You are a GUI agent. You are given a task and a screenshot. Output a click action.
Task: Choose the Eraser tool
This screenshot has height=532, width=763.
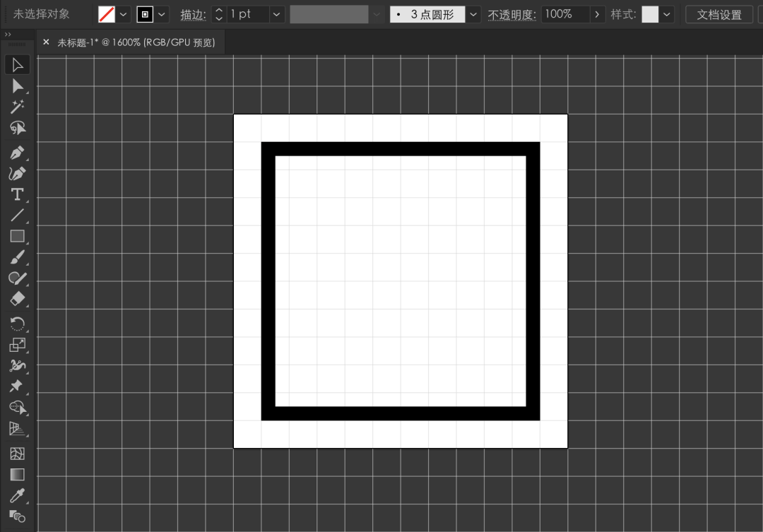click(18, 298)
